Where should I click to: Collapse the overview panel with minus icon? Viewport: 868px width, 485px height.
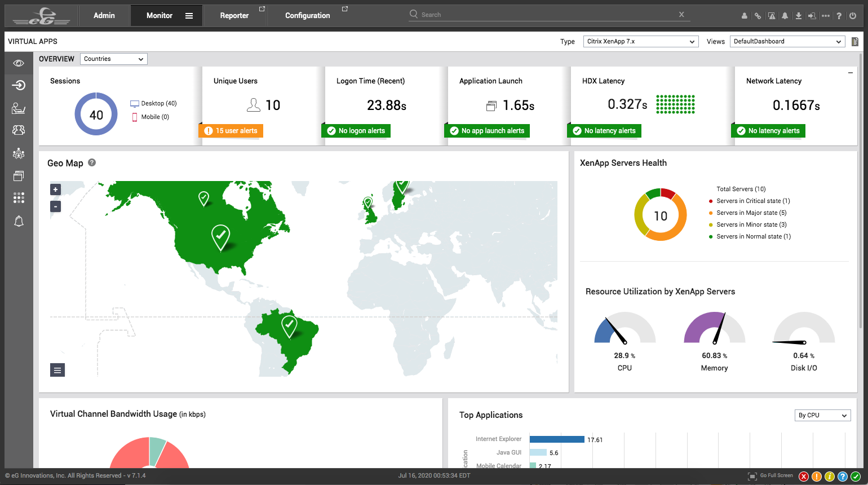pyautogui.click(x=851, y=73)
